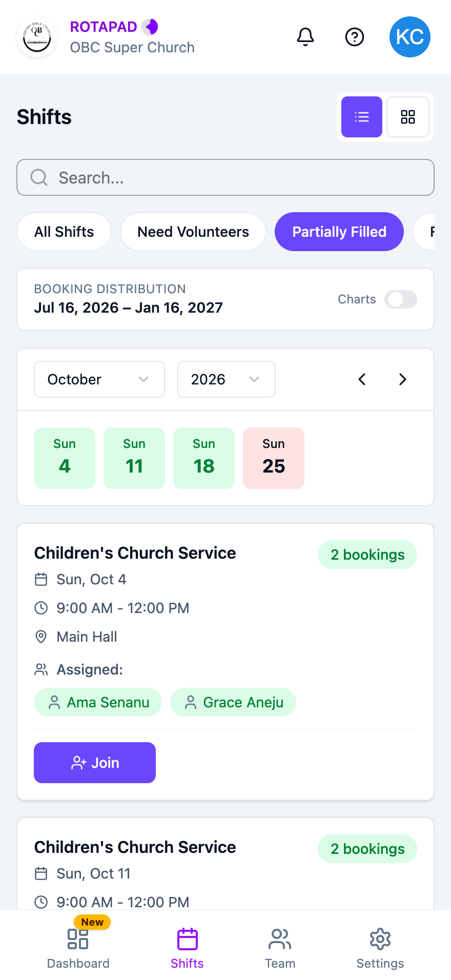Click the Rotapad logo mark
The height and width of the screenshot is (980, 451).
(150, 27)
